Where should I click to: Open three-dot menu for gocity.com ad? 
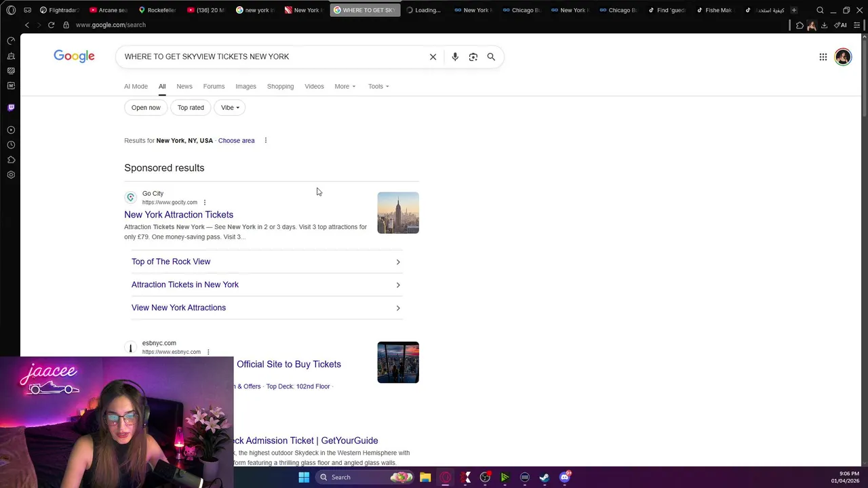coord(204,202)
